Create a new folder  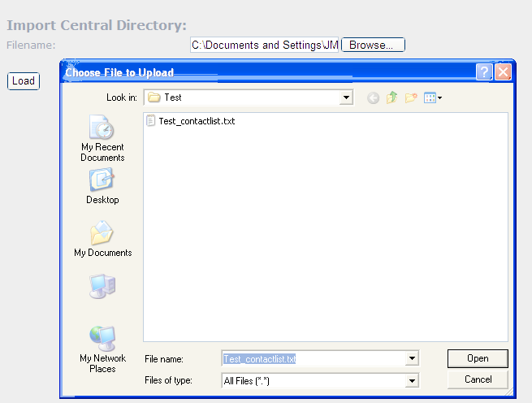point(411,98)
